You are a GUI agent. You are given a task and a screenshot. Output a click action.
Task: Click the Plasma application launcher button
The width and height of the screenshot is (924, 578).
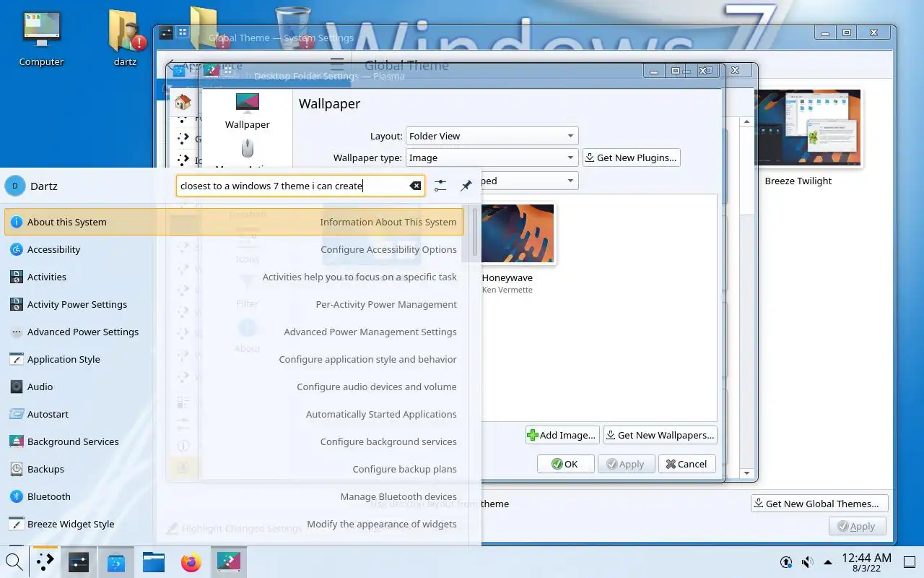click(45, 561)
